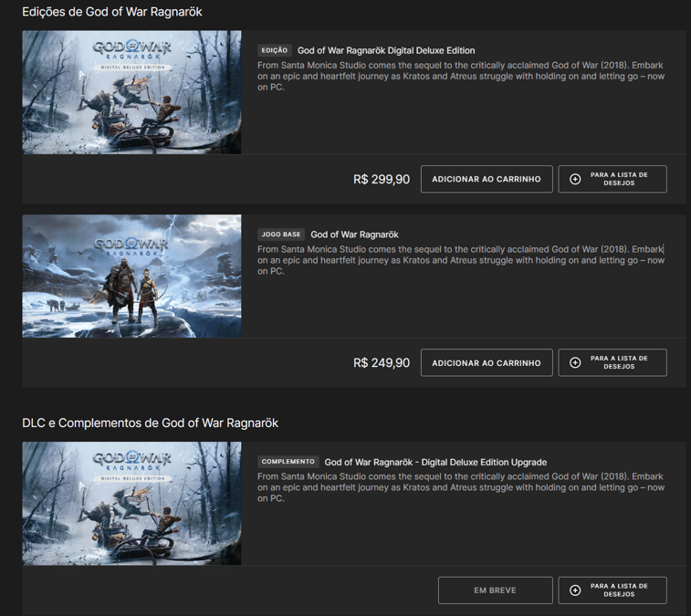Open the base game cover image
Screen dimensions: 691x616
tap(131, 277)
